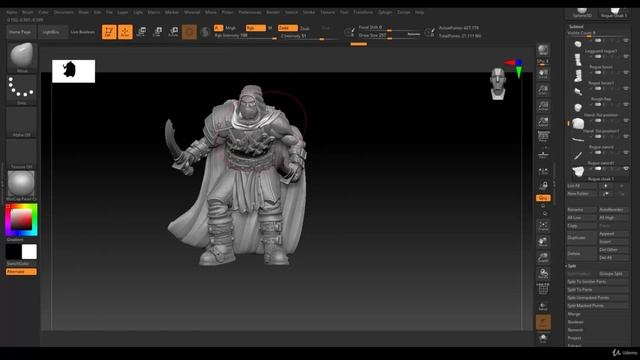Viewport: 640px width, 360px height.
Task: Toggle Draw mode button
Action: click(125, 32)
